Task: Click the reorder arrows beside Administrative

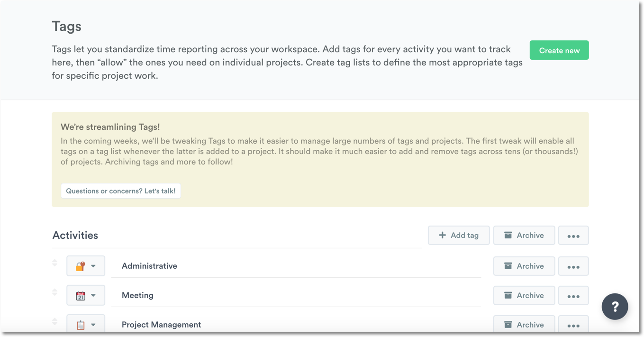Action: (x=55, y=263)
